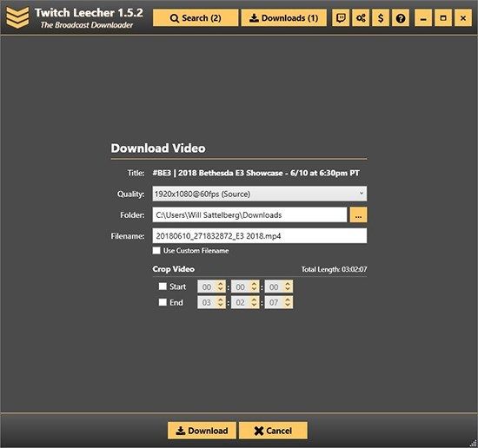This screenshot has height=448, width=478.
Task: Increase the Start hours value
Action: tap(221, 284)
